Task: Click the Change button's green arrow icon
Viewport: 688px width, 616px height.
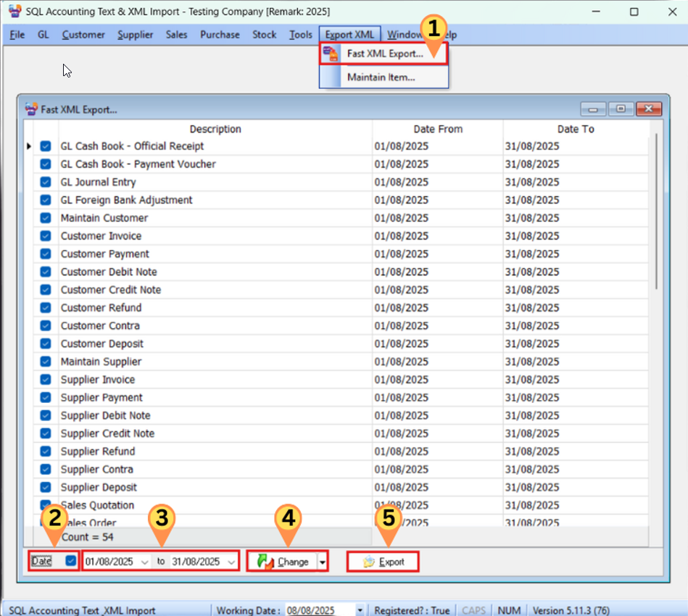Action: (264, 562)
